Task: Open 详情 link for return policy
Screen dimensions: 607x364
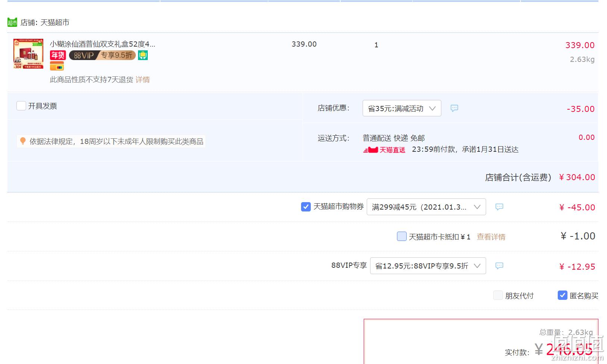Action: [x=143, y=79]
